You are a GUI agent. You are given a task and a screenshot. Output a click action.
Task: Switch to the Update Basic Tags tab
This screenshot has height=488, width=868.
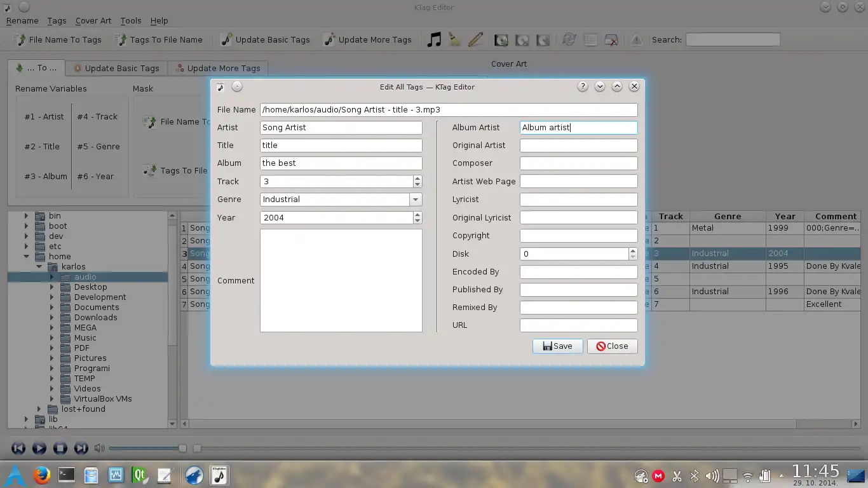coord(116,69)
